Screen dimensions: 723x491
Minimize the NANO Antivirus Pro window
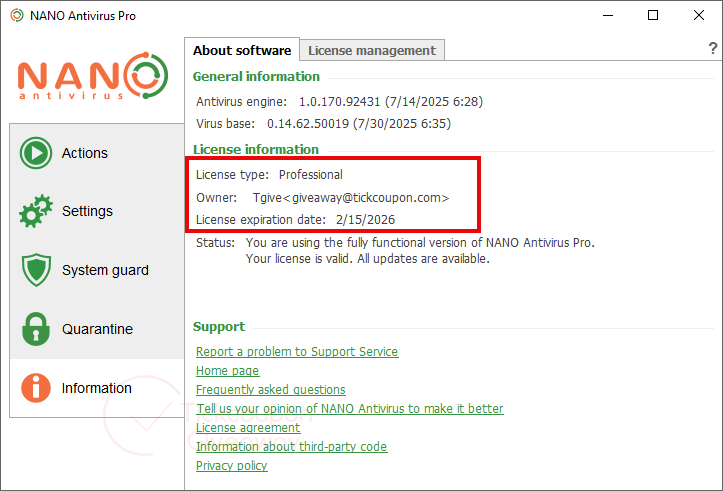pyautogui.click(x=608, y=15)
